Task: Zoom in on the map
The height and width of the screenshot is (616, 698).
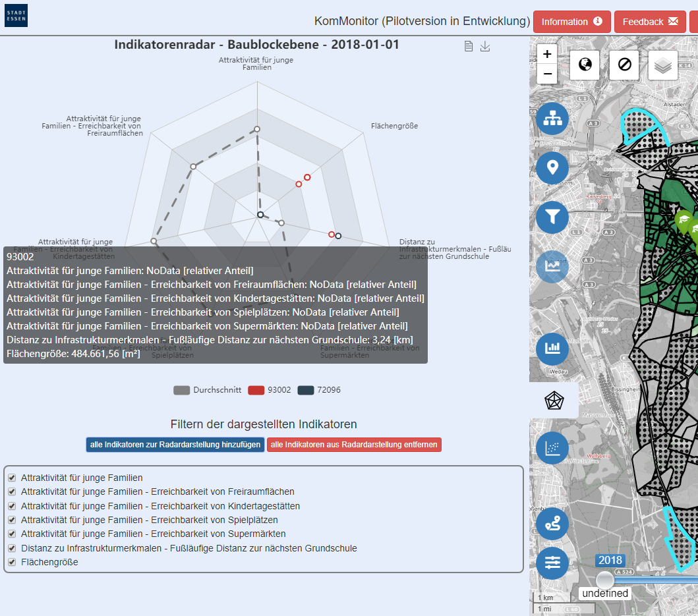Action: coord(547,54)
